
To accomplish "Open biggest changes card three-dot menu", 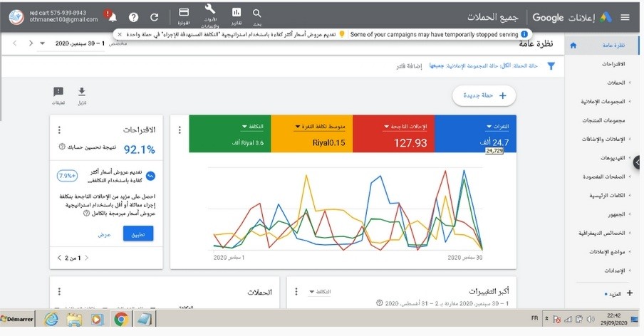I will (296, 291).
